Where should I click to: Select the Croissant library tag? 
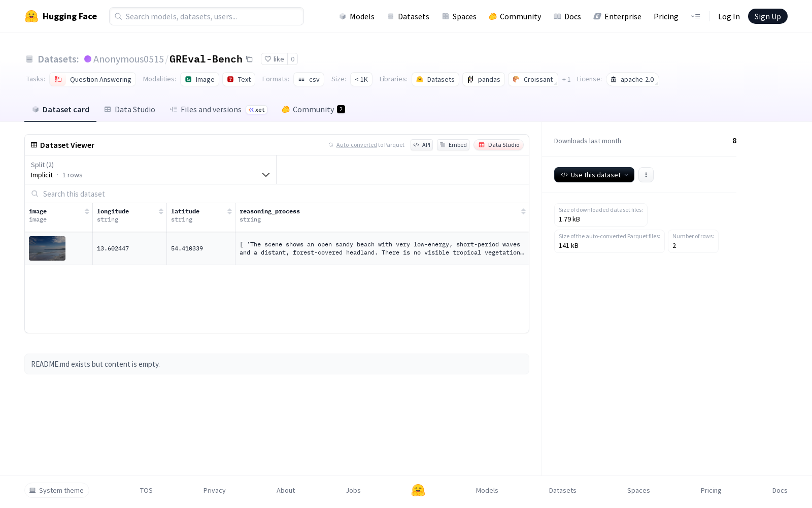tap(533, 79)
